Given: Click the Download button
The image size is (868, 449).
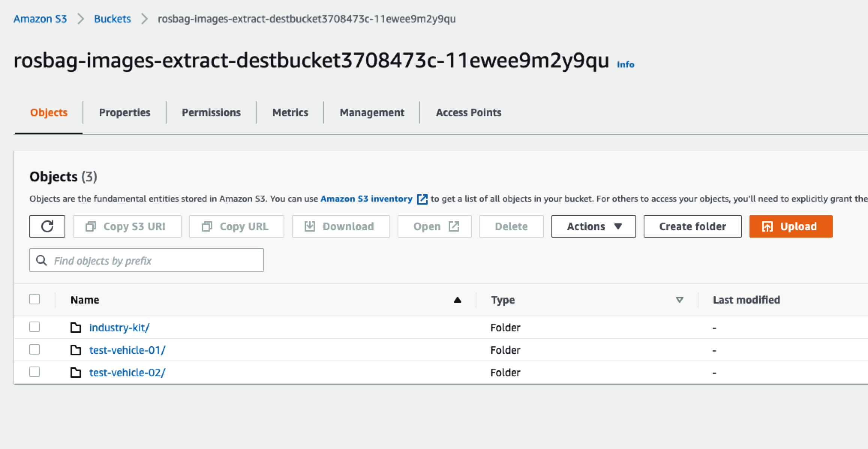Looking at the screenshot, I should 341,226.
